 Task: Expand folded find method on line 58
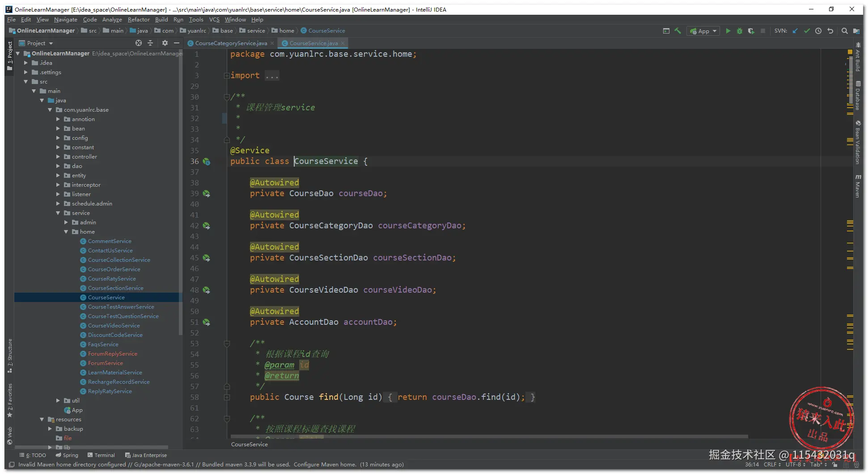point(227,397)
